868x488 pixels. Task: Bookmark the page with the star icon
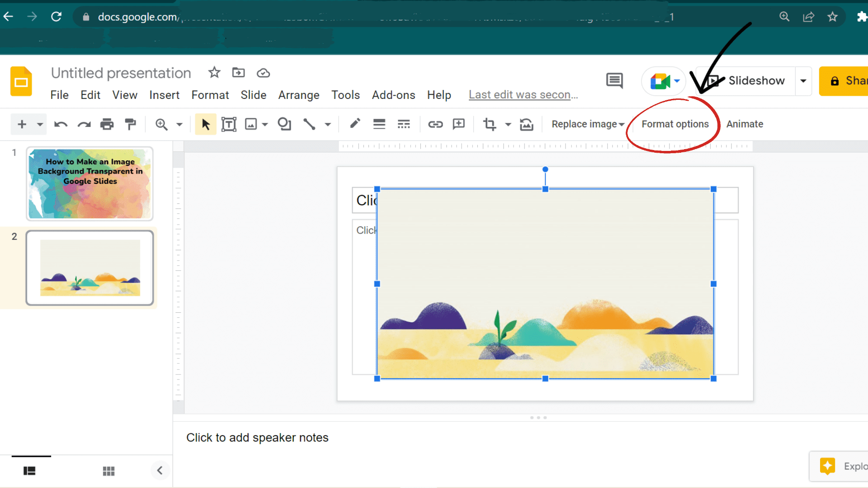click(832, 17)
